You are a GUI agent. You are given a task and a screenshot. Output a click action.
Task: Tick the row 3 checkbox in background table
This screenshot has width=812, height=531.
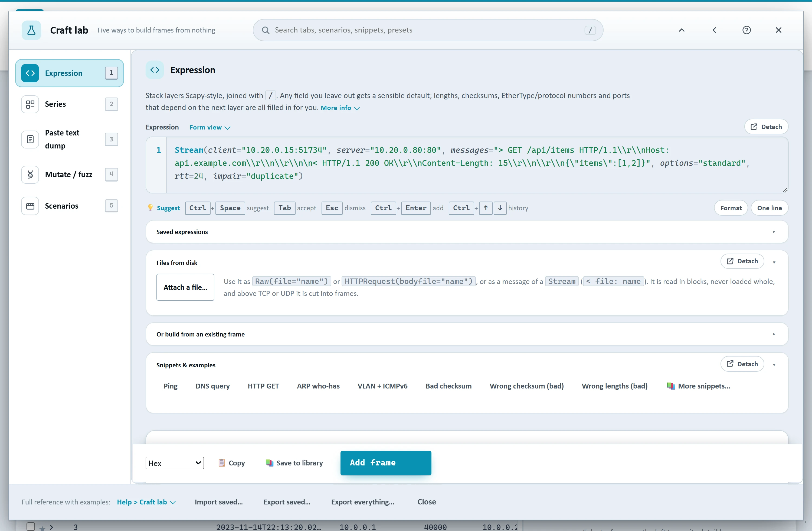31,527
